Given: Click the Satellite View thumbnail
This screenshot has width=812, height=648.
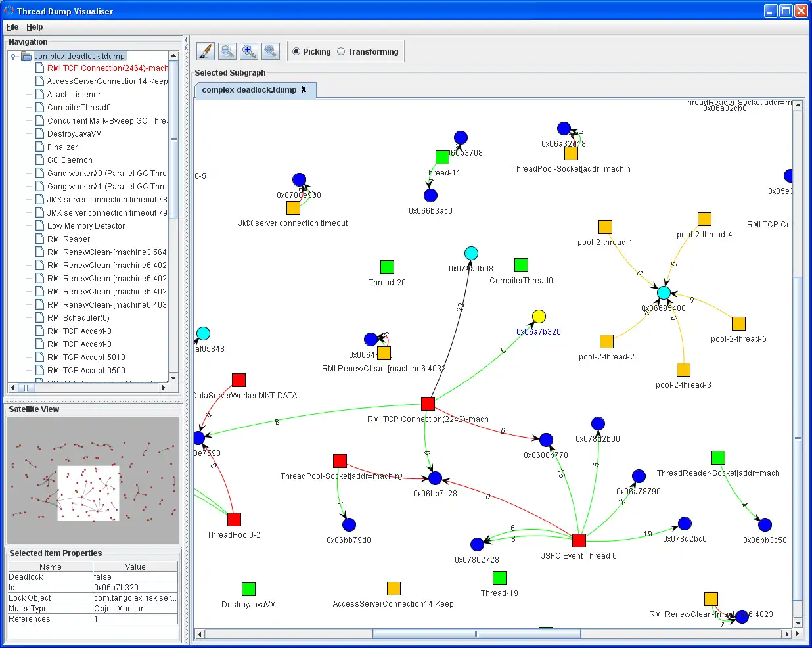Looking at the screenshot, I should (93, 480).
